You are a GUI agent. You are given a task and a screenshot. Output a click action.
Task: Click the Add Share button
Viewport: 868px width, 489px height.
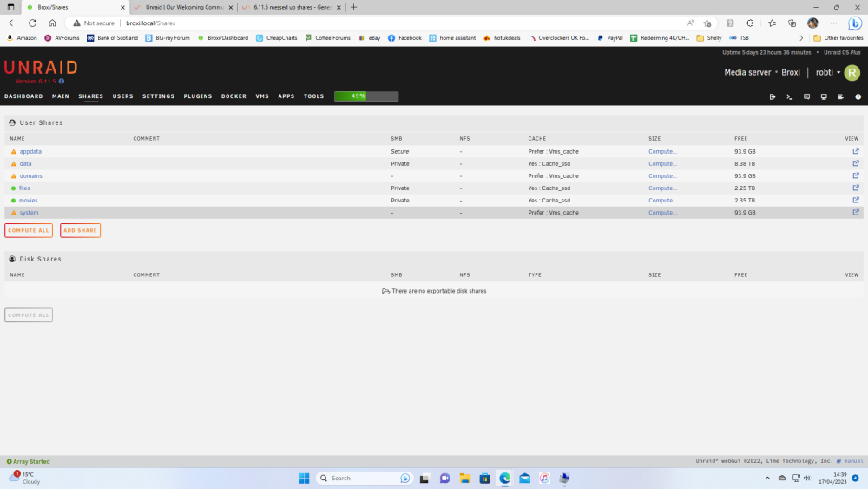point(80,230)
